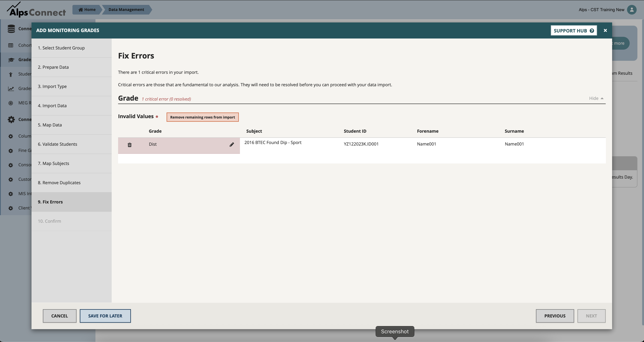Click Remove remaining rows from import
The image size is (644, 342).
203,117
